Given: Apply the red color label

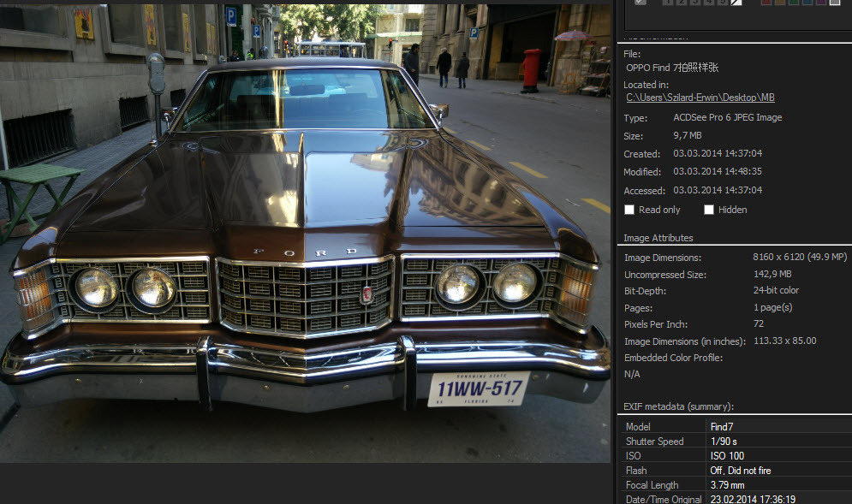Looking at the screenshot, I should point(766,3).
